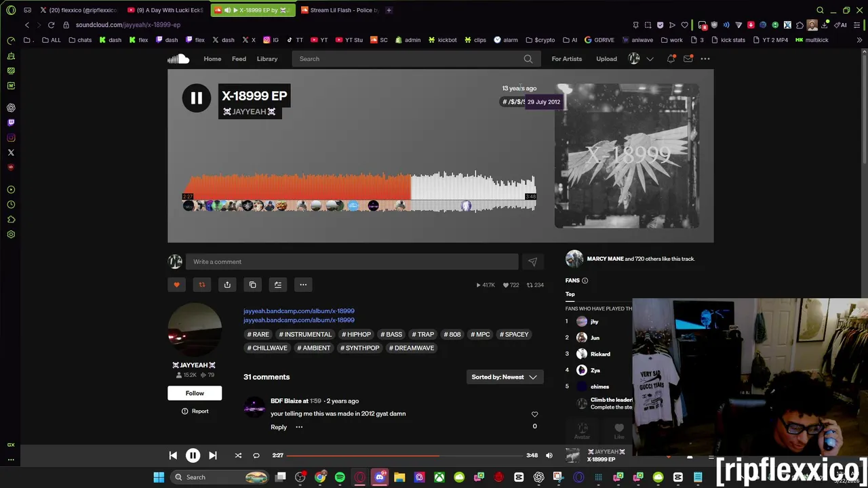Open the Twitch icon in Opera sidebar
868x488 pixels.
click(11, 123)
